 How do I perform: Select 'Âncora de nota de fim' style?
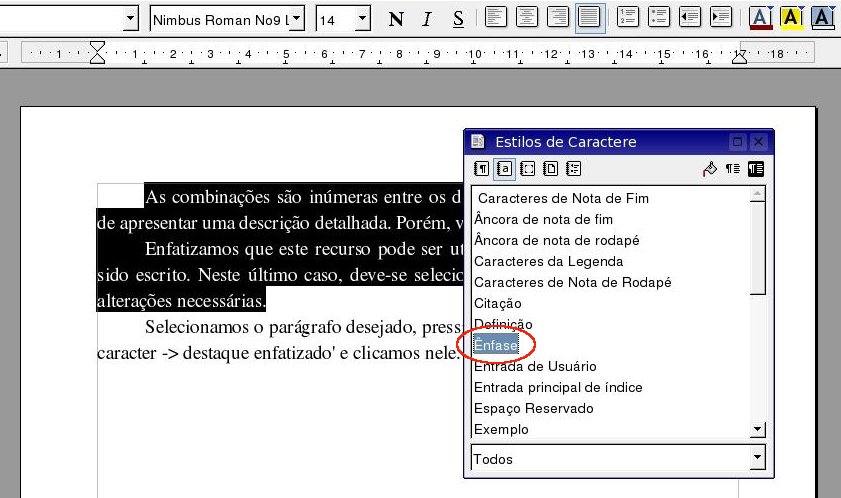pos(543,219)
